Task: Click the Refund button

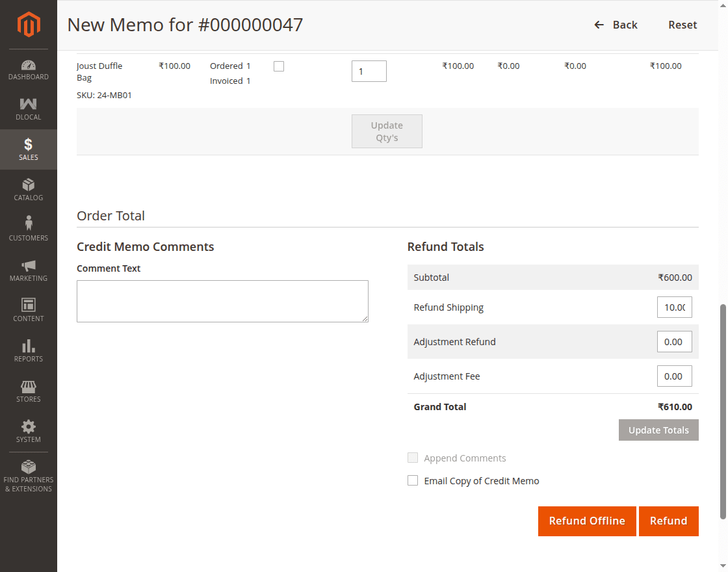Action: tap(669, 521)
